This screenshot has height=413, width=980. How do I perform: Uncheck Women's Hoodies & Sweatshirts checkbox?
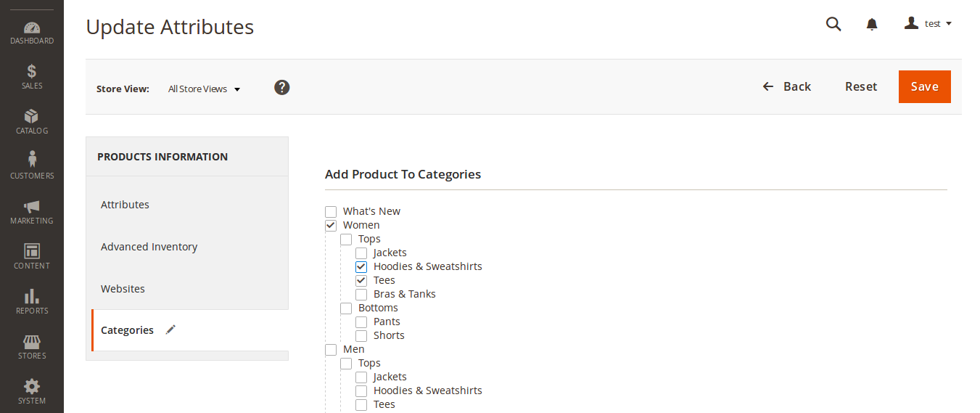361,267
